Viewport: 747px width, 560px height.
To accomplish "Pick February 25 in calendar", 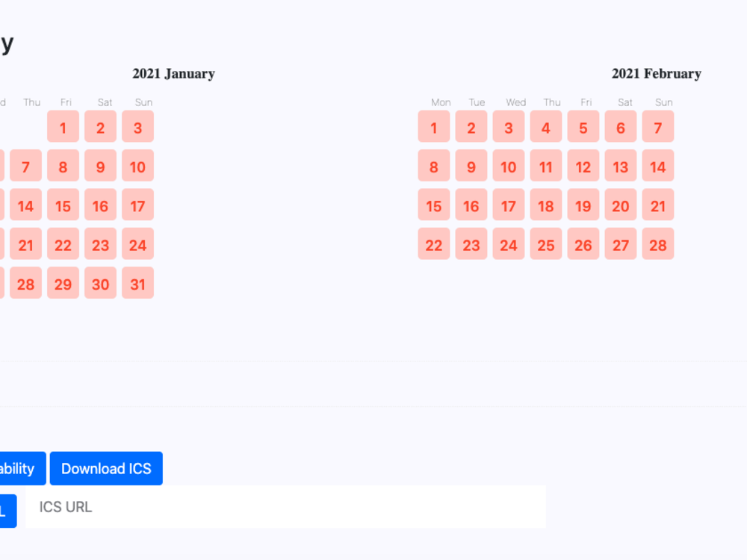I will tap(546, 244).
